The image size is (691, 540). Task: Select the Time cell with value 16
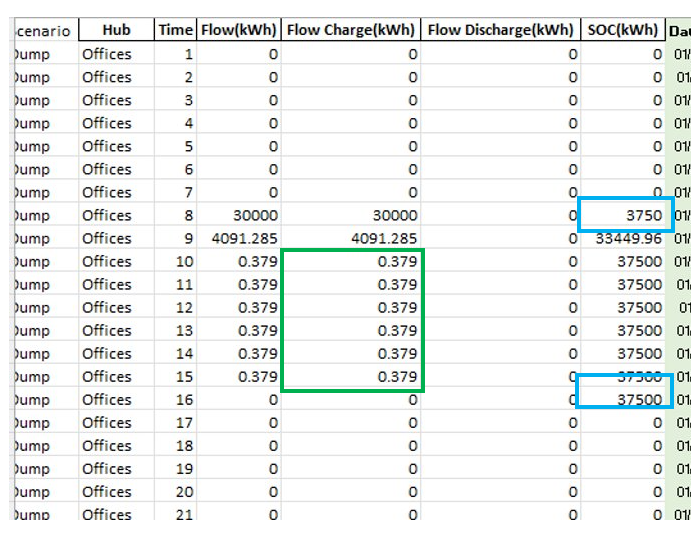pyautogui.click(x=176, y=399)
